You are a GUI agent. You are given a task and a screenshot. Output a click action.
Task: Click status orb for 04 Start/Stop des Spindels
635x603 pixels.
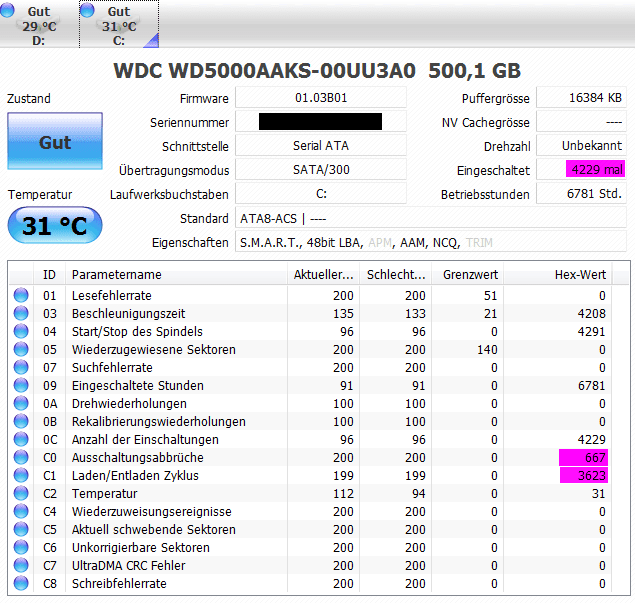tap(21, 331)
